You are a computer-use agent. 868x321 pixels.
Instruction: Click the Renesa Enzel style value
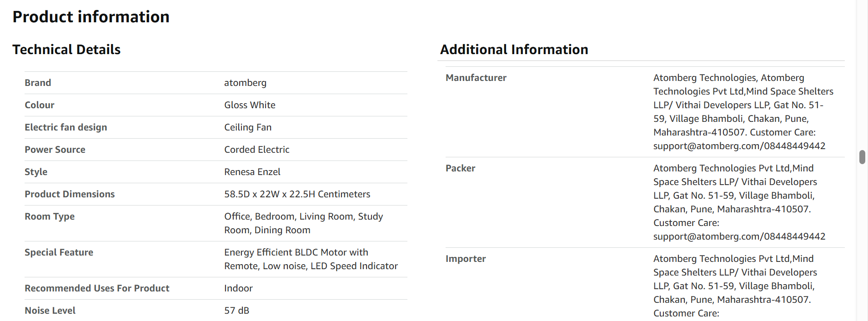pyautogui.click(x=252, y=172)
